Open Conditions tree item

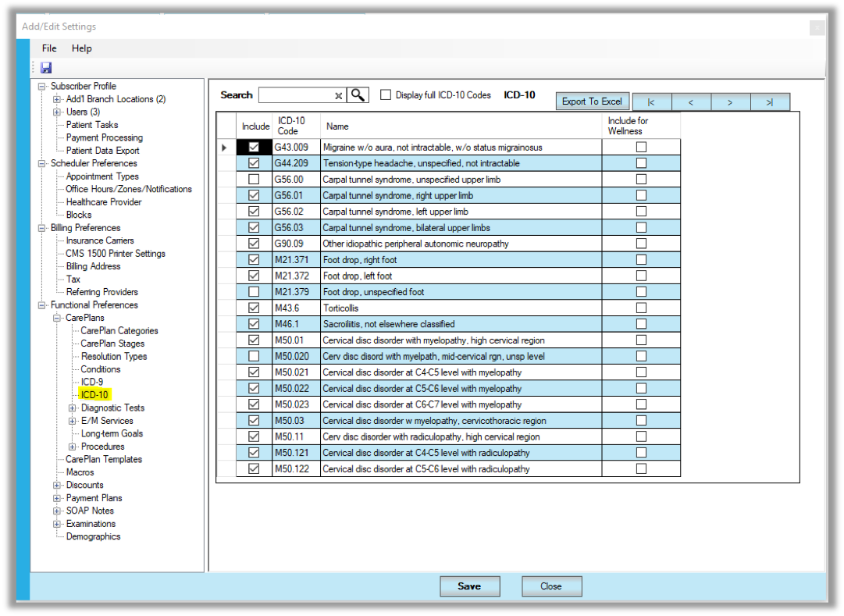[x=101, y=369]
